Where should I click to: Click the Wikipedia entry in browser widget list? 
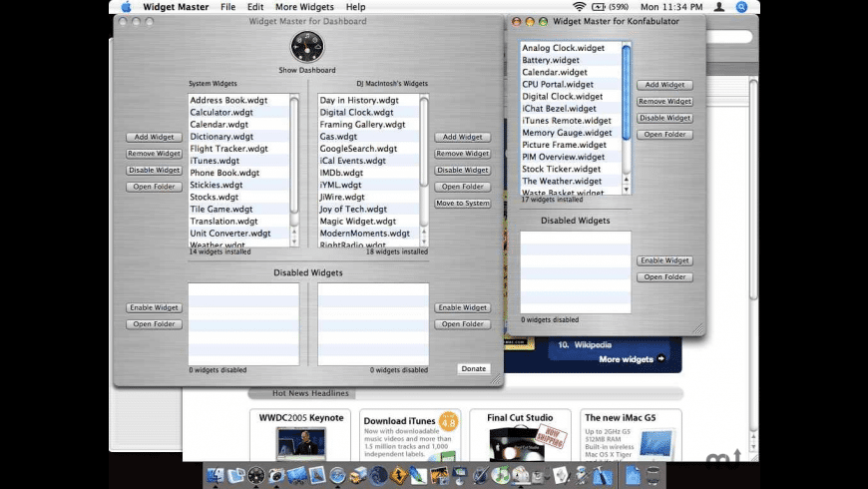click(x=585, y=345)
